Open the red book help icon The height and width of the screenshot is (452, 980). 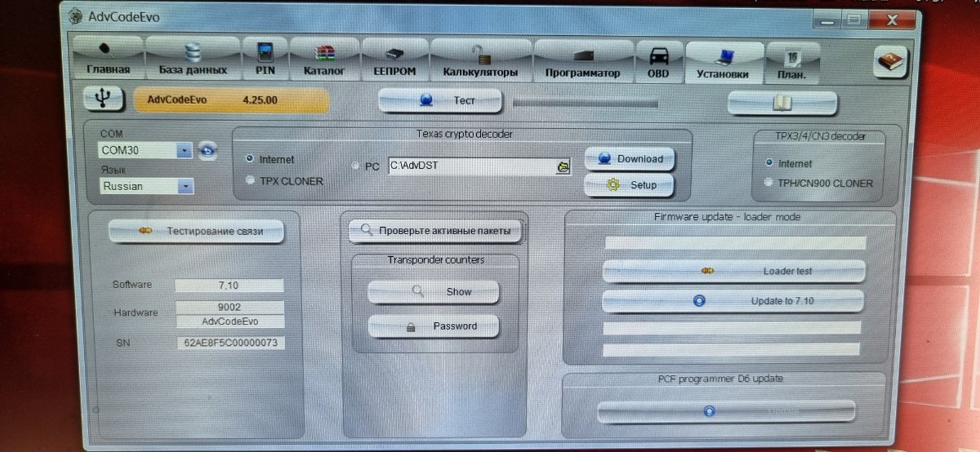click(x=890, y=63)
